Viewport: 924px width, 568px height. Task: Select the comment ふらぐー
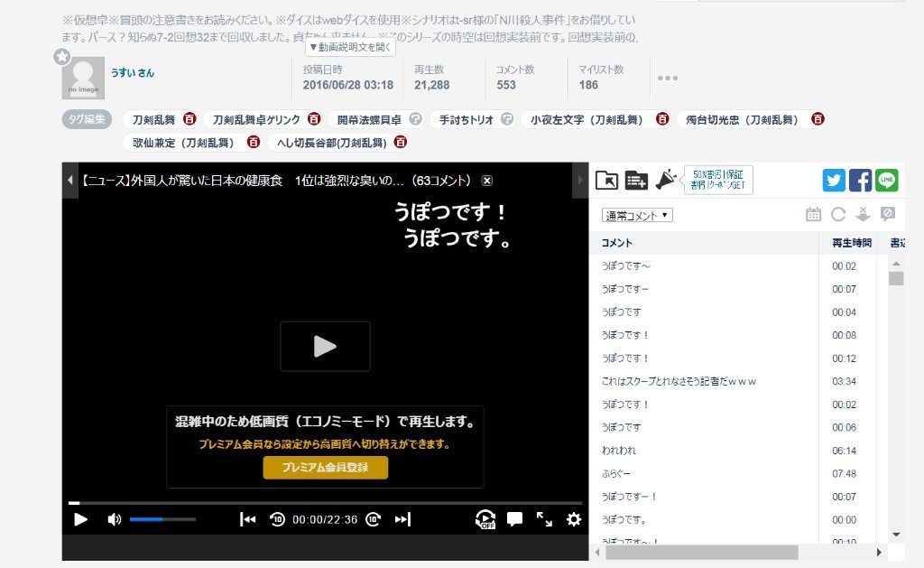click(x=616, y=473)
